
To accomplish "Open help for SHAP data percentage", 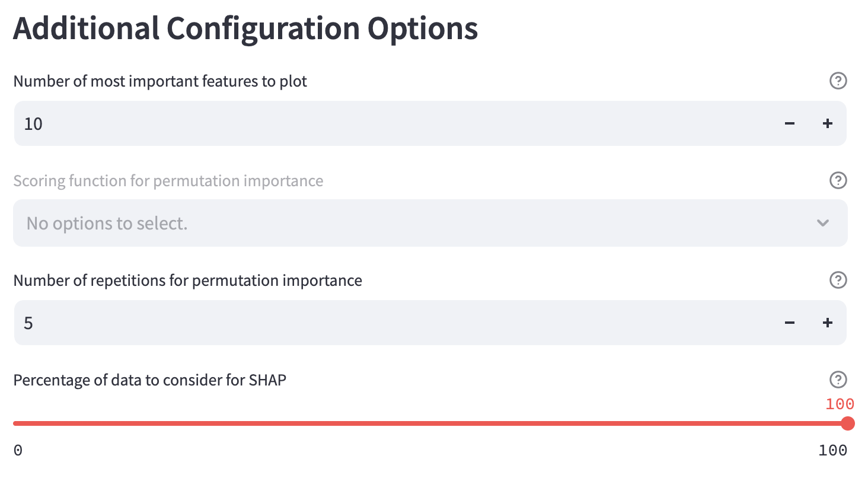I will [838, 380].
